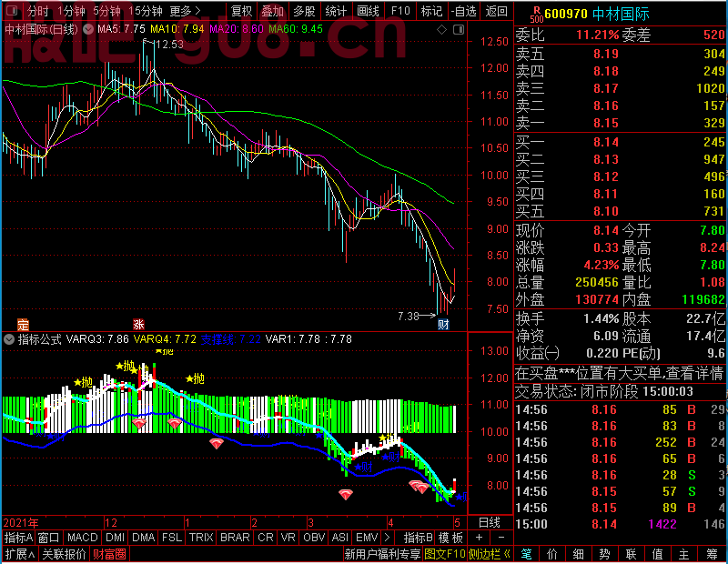Screen dimensions: 728x564
Task: Switch indicator to VR
Action: pos(288,538)
